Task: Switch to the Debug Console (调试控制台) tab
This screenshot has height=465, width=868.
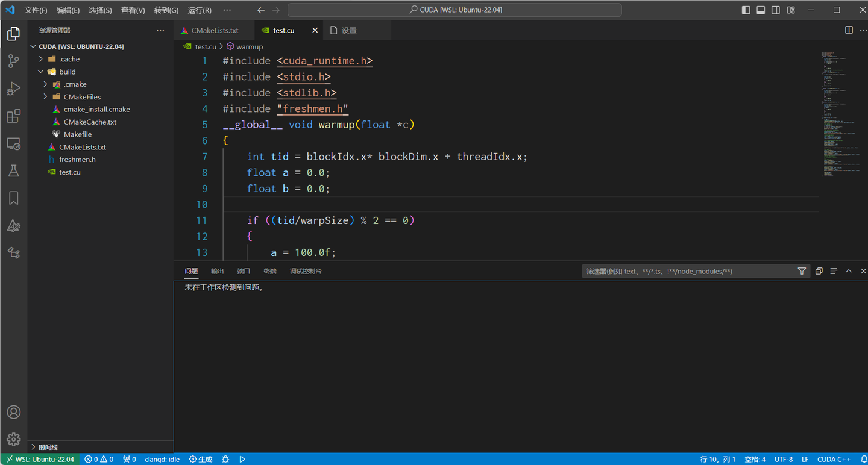Action: [x=306, y=271]
